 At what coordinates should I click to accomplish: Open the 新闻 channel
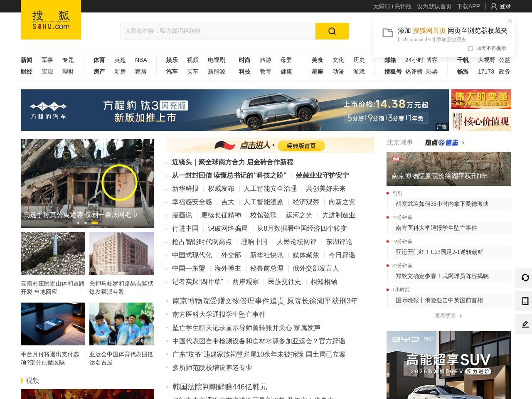click(x=27, y=60)
